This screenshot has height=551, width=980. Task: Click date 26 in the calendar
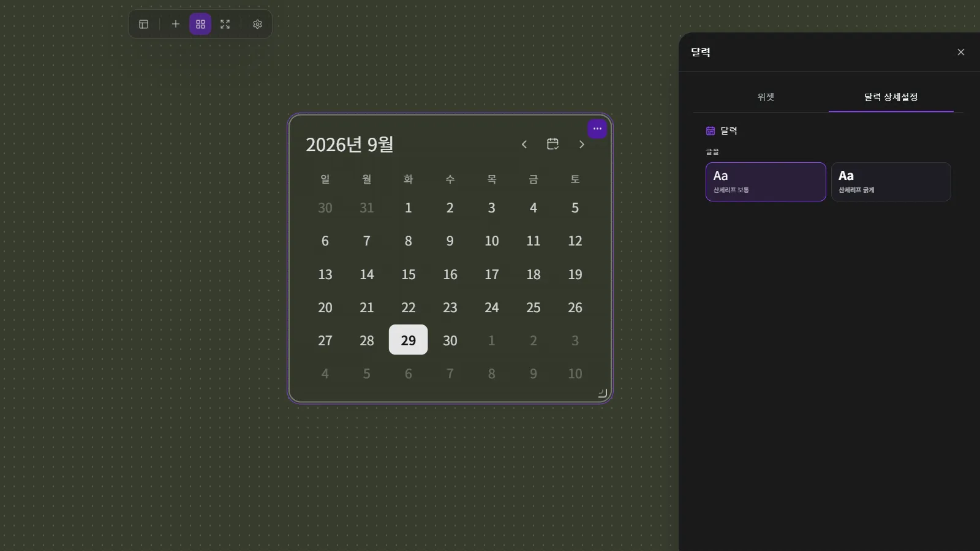pos(575,307)
